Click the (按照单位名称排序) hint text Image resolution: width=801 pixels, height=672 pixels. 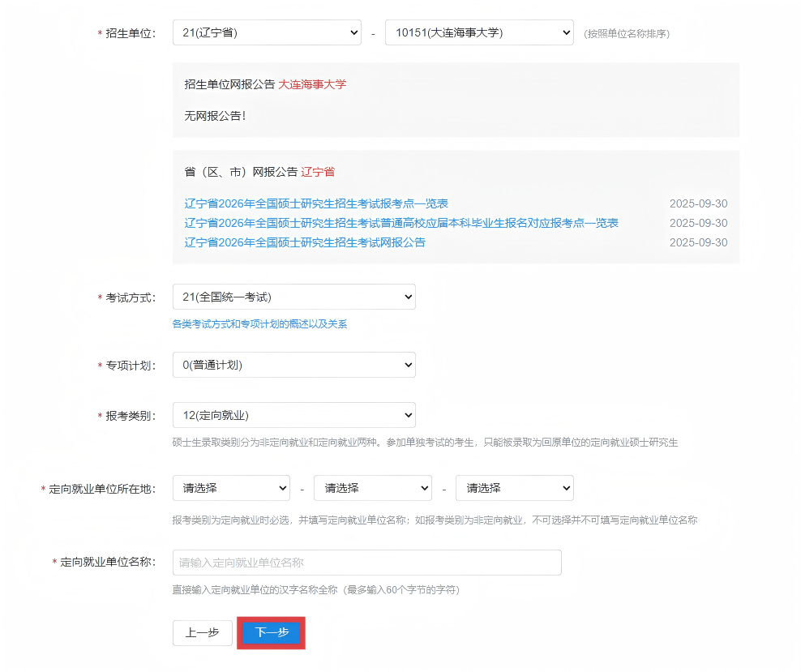(627, 34)
